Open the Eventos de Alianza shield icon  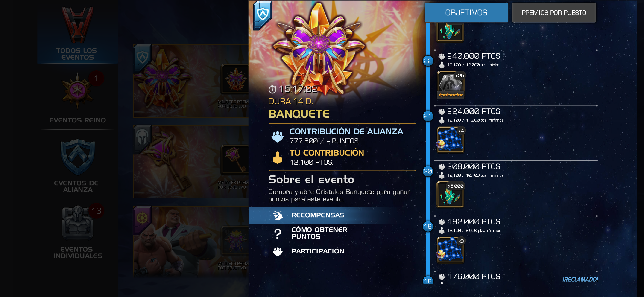77,157
